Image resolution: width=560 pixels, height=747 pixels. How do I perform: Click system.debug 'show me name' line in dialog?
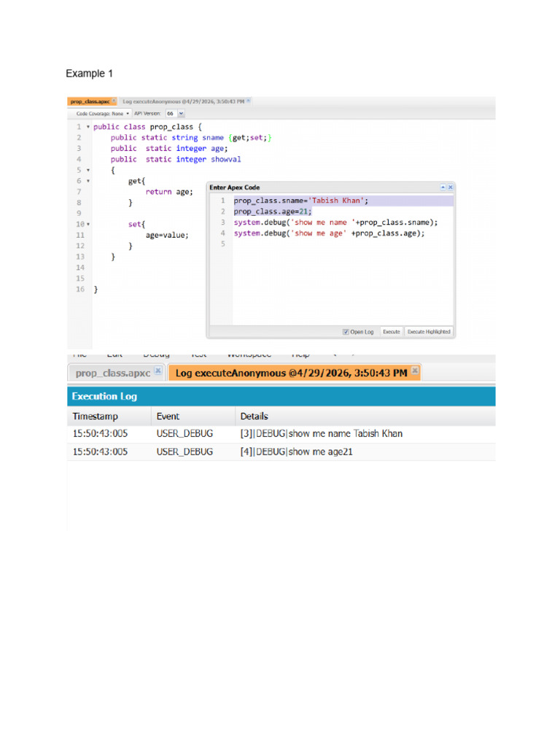[335, 222]
